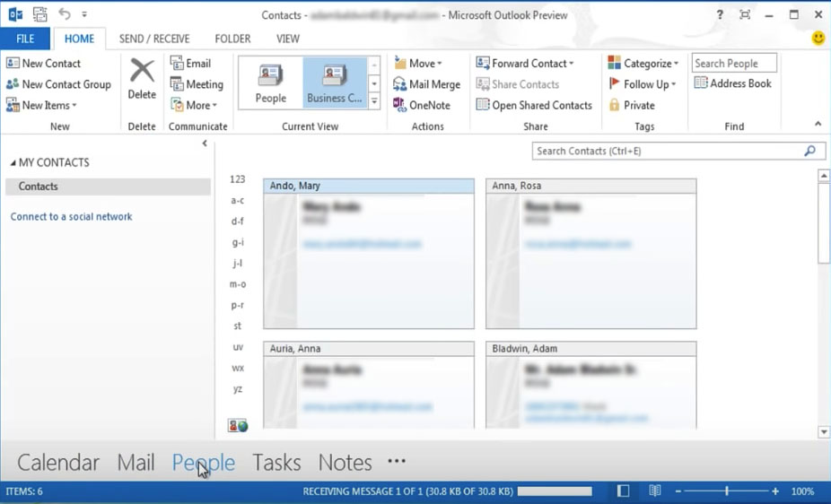831x504 pixels.
Task: Create a New Contact Group
Action: tap(58, 84)
